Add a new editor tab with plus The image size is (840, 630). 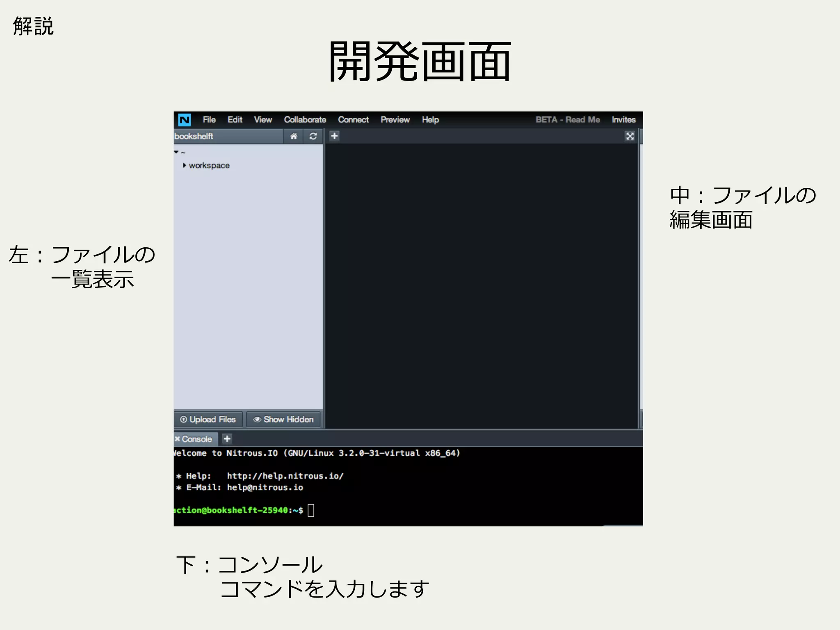(x=334, y=136)
